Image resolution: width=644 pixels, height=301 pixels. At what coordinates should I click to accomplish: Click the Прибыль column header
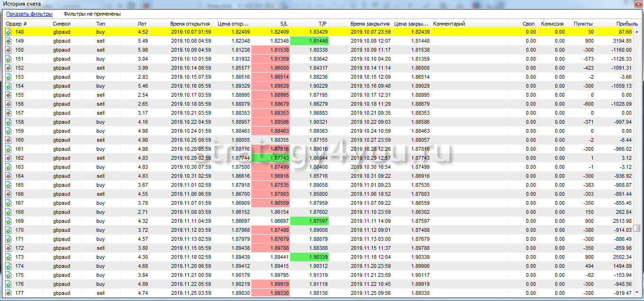pos(623,24)
